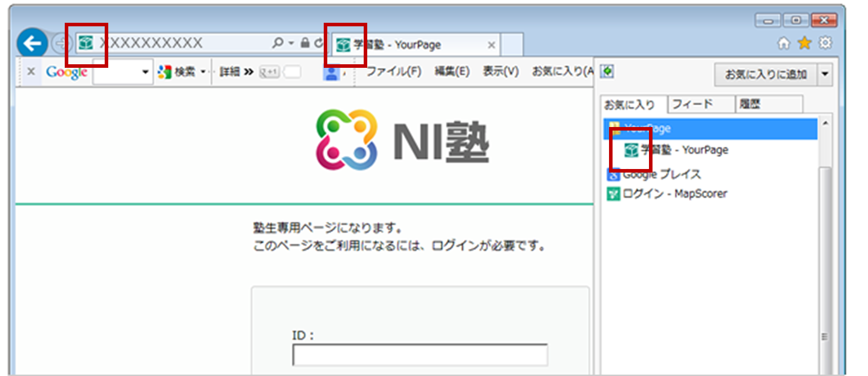
Task: Click the ID input field
Action: tap(420, 355)
